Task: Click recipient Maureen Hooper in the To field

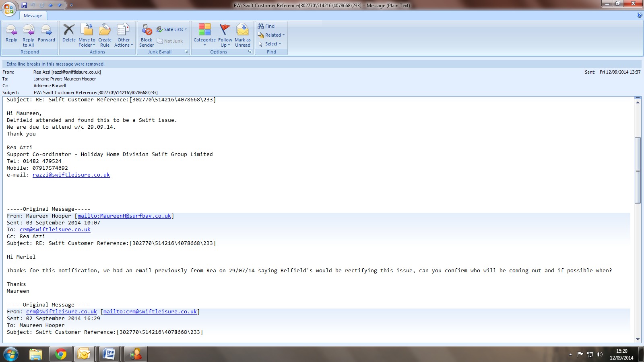Action: (80, 79)
